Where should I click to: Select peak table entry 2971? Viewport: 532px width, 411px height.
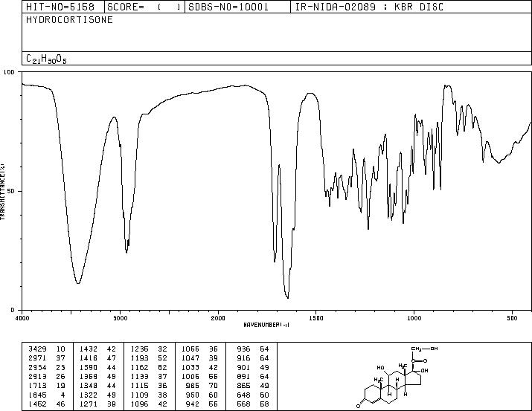37,358
